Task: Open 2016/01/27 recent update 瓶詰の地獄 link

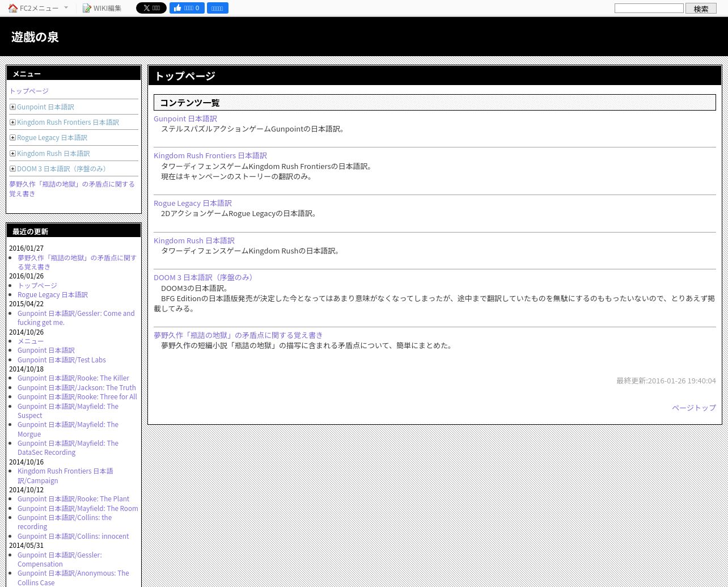Action: pos(77,262)
